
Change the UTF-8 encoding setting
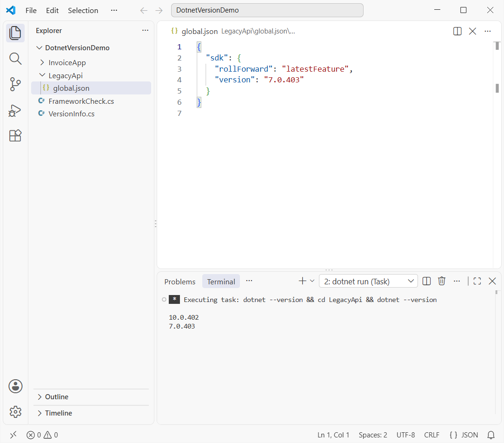[x=405, y=435]
